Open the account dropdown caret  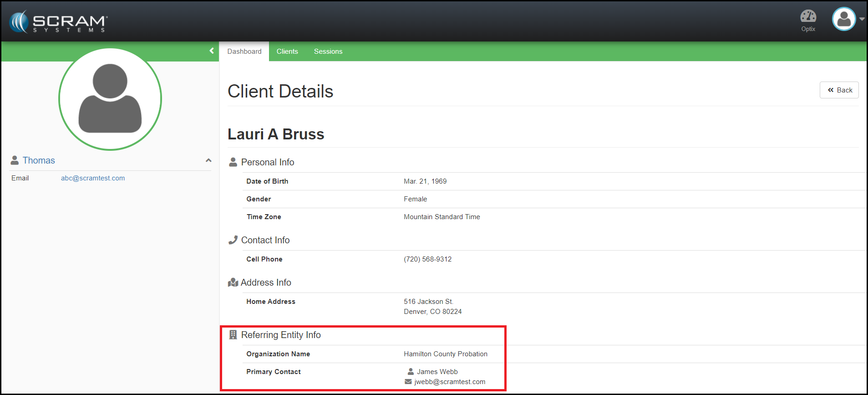[862, 19]
